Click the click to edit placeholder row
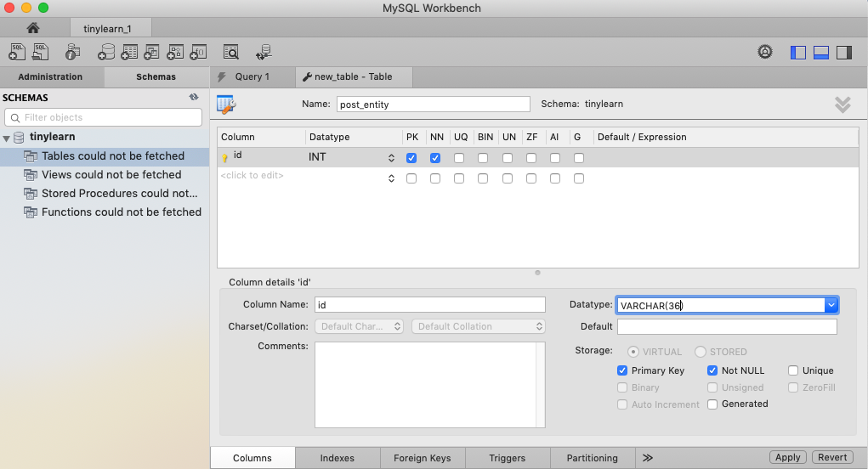This screenshot has height=469, width=868. [252, 175]
